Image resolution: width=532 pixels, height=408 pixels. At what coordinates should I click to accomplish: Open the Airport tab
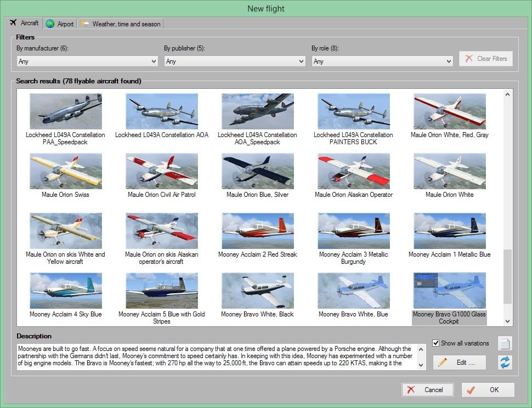[60, 24]
